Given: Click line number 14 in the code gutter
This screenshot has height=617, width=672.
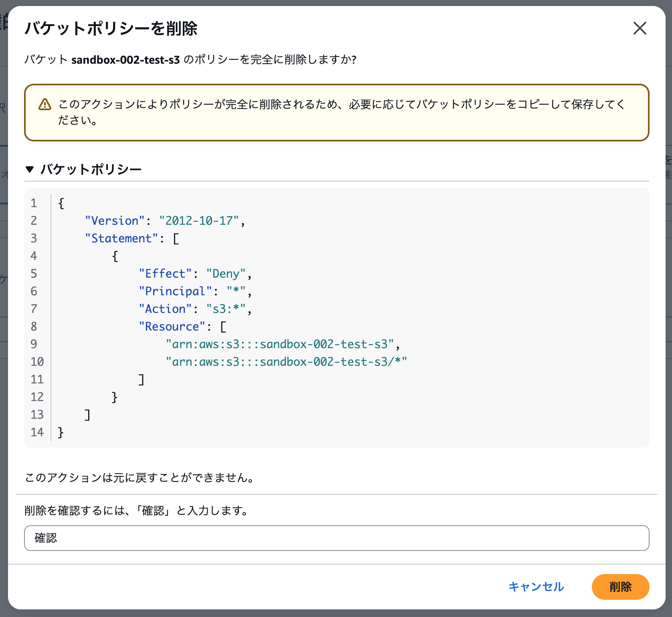Looking at the screenshot, I should [37, 432].
